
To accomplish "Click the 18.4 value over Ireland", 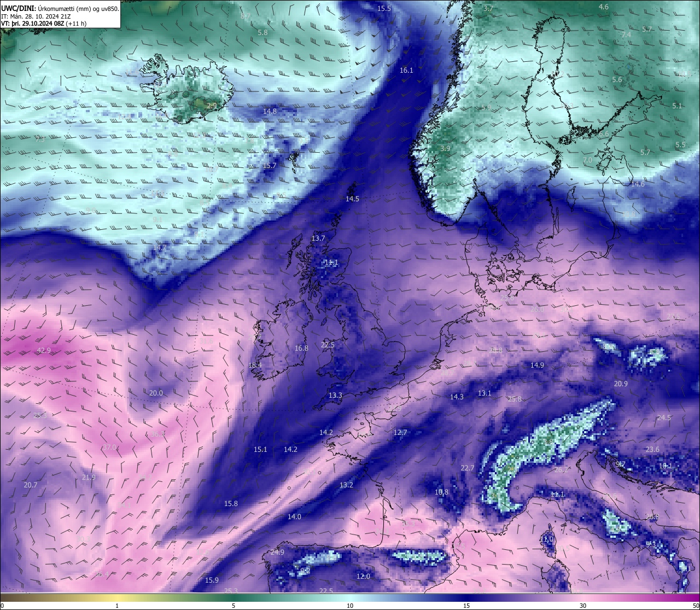I will click(255, 365).
